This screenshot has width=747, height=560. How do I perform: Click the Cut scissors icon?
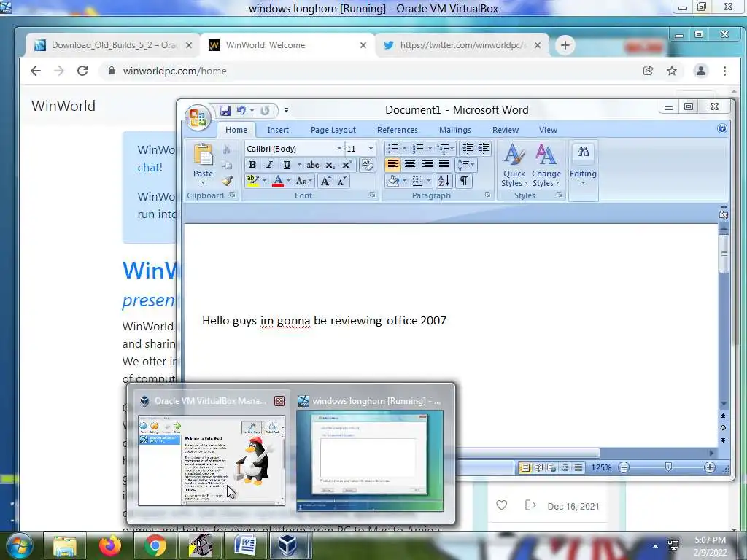pos(227,149)
